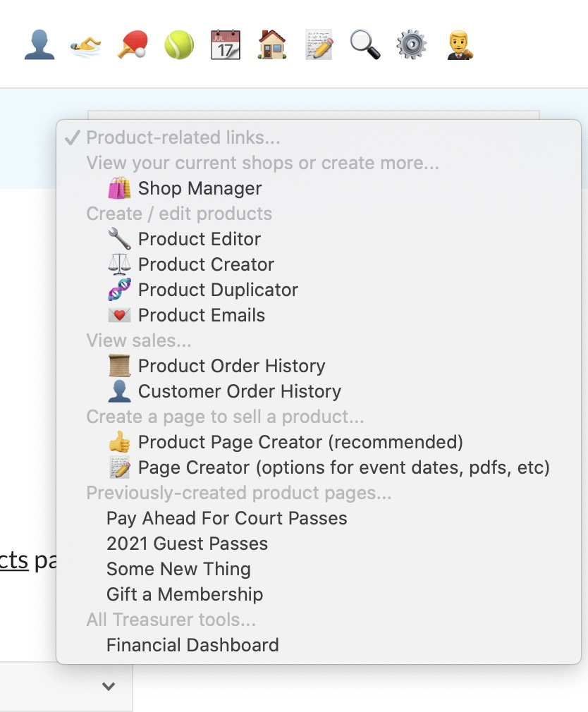The width and height of the screenshot is (588, 712).
Task: Pick Product Duplicator from the menu
Action: [x=218, y=290]
